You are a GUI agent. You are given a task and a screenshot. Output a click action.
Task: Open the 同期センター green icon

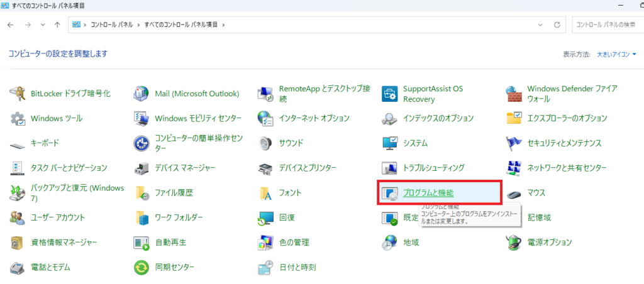click(142, 268)
